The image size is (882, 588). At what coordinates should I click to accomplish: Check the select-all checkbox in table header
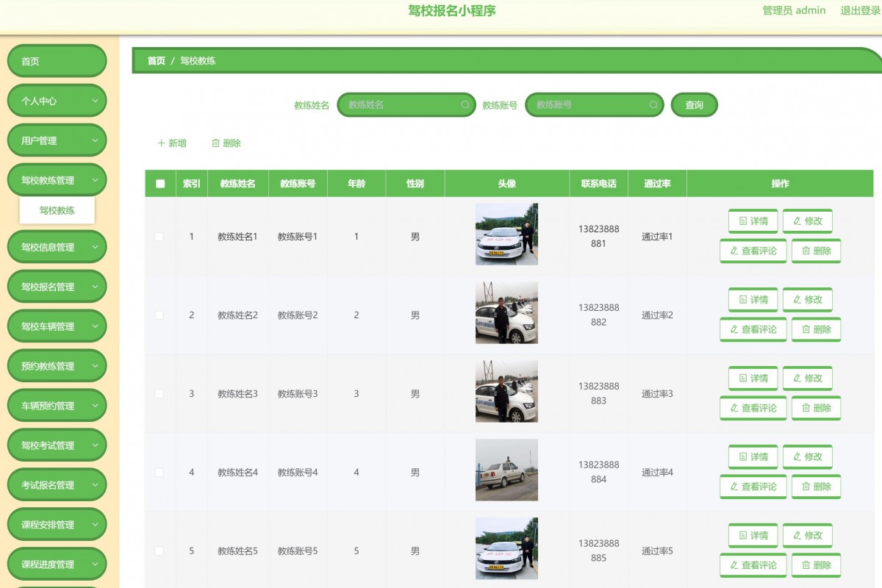click(x=159, y=184)
